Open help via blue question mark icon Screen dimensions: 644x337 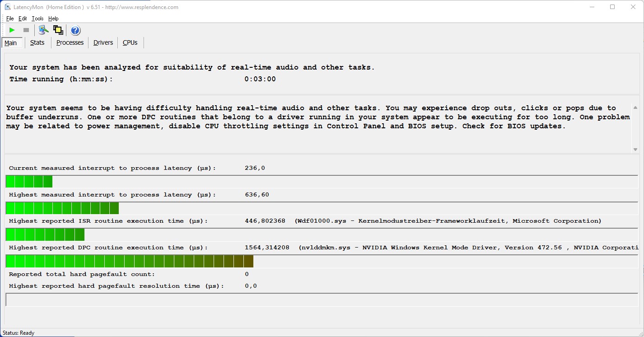click(x=75, y=30)
